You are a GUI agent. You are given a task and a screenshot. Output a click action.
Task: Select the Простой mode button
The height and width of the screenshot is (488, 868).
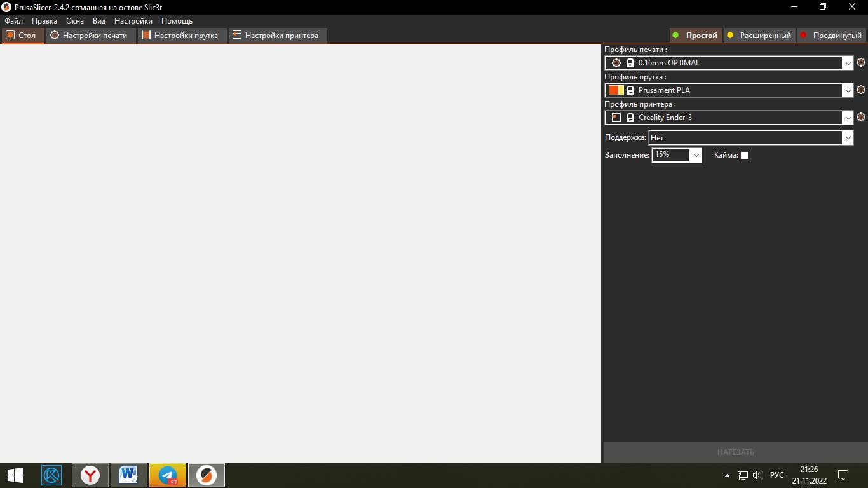click(695, 36)
